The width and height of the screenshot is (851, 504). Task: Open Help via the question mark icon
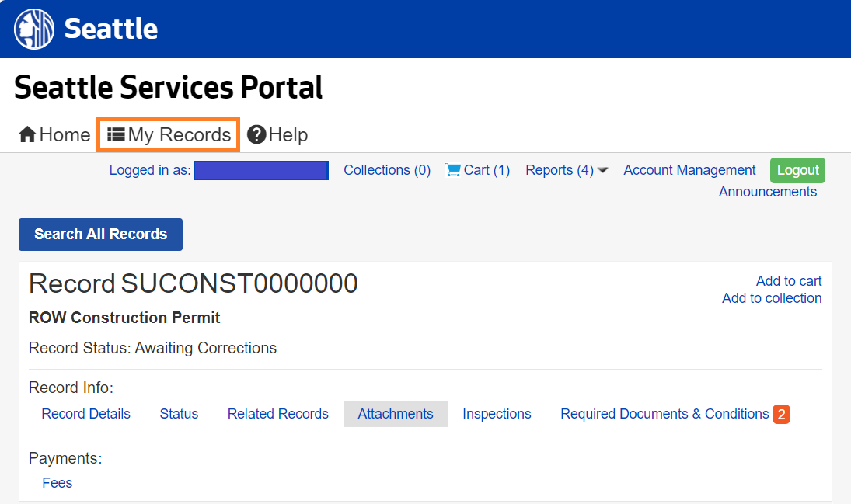pos(257,134)
